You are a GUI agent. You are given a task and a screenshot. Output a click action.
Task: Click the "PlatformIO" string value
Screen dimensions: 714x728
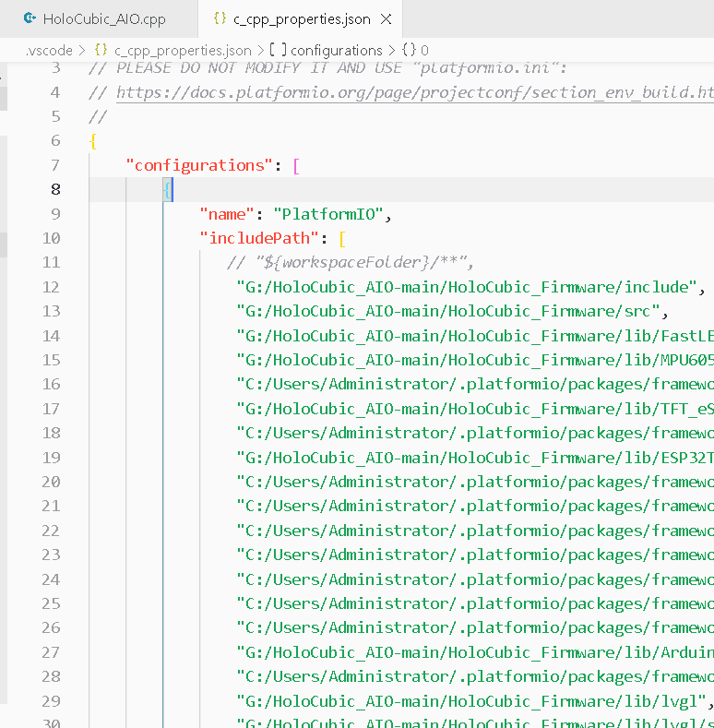[328, 214]
